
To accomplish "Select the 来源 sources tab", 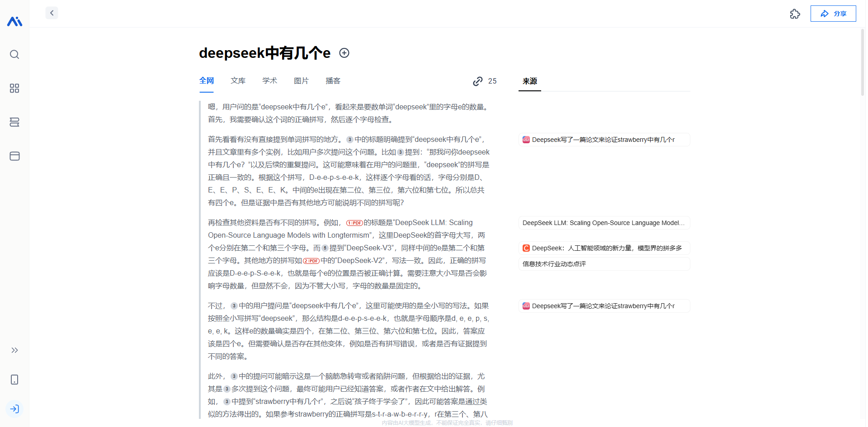I will 530,81.
